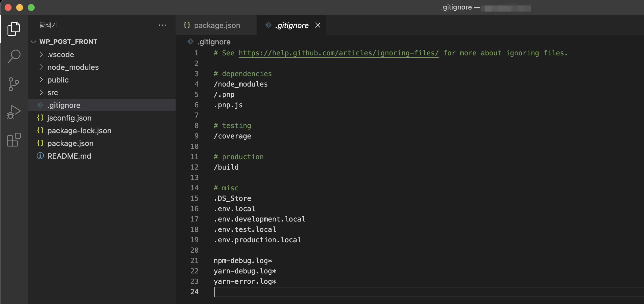
Task: Open the Source Control view
Action: tap(14, 84)
